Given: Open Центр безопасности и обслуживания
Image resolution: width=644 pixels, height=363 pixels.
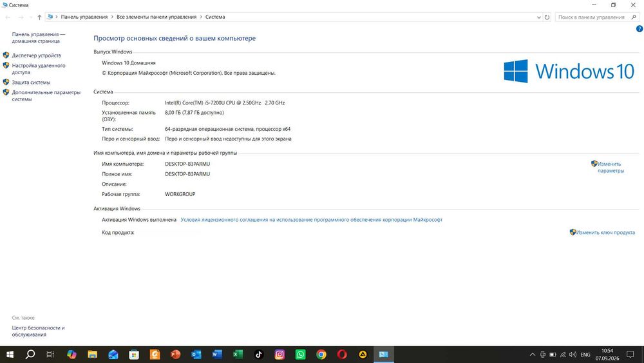Looking at the screenshot, I should 38,331.
